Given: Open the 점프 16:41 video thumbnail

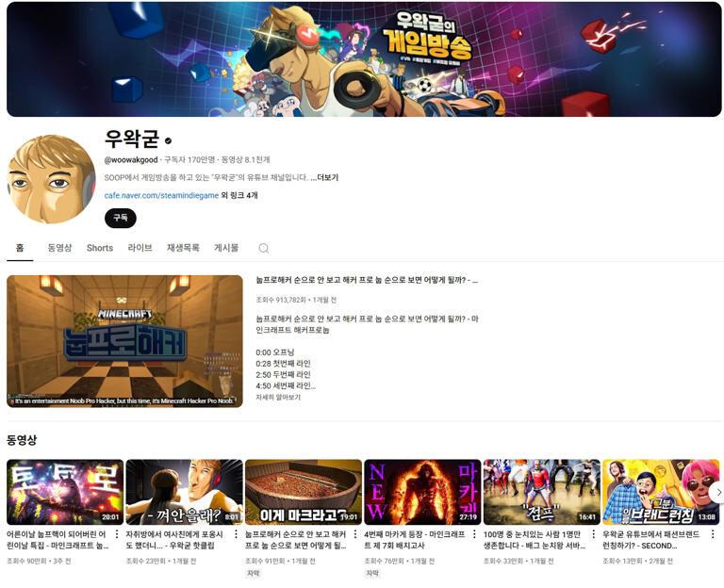Looking at the screenshot, I should 542,492.
